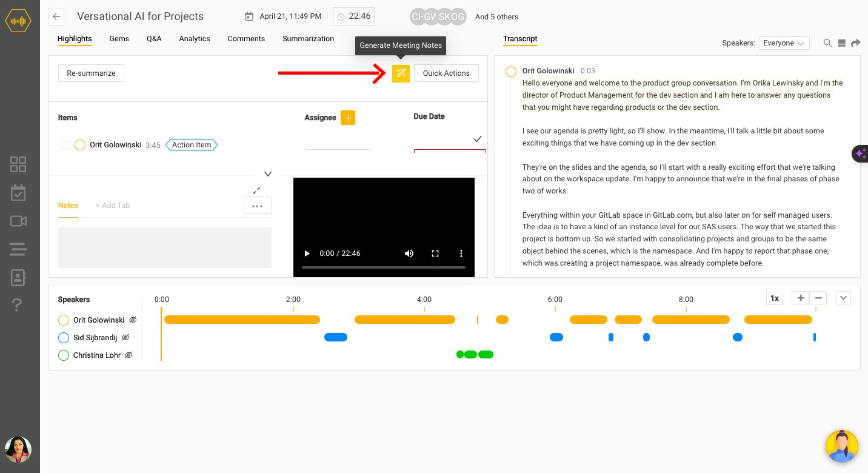
Task: Click Sid Sijbrandij's blue segment just after 2:00
Action: (x=336, y=337)
